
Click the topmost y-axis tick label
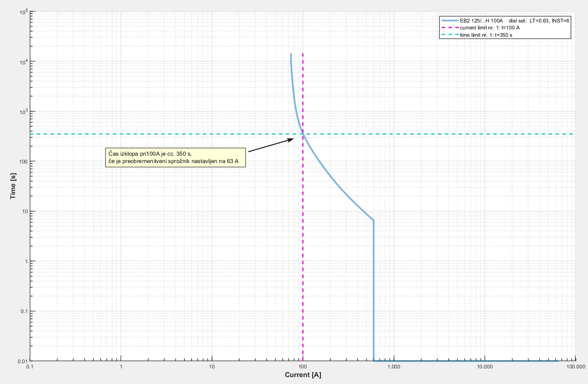click(23, 12)
